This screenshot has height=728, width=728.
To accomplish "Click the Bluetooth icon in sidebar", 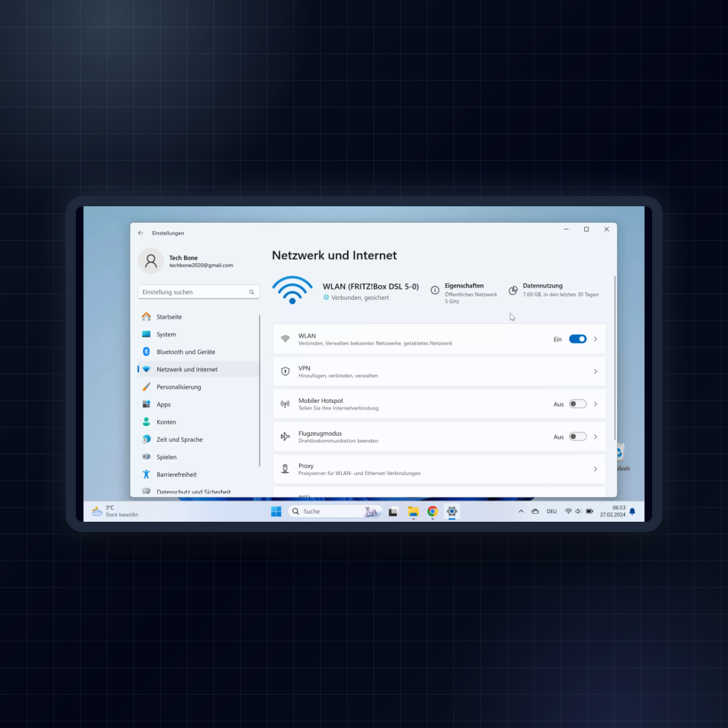I will [x=146, y=352].
